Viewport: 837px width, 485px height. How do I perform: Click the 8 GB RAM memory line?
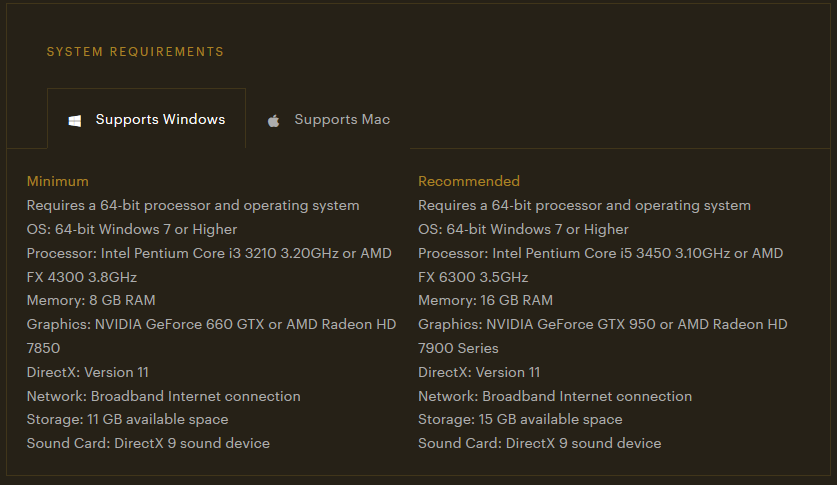[x=91, y=300]
